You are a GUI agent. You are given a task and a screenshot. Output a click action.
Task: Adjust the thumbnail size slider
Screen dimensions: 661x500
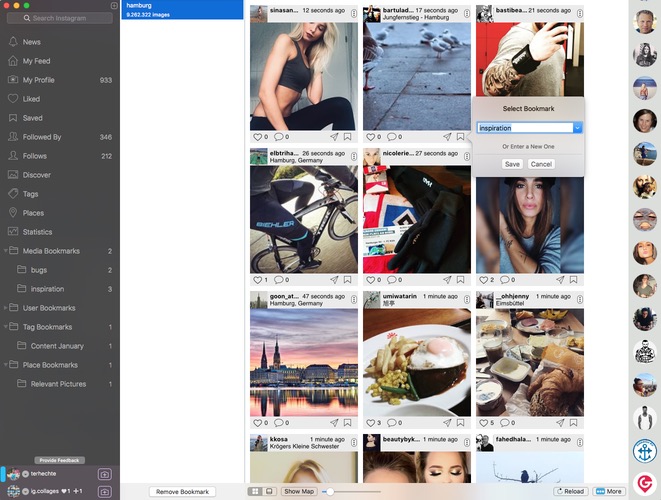[330, 492]
